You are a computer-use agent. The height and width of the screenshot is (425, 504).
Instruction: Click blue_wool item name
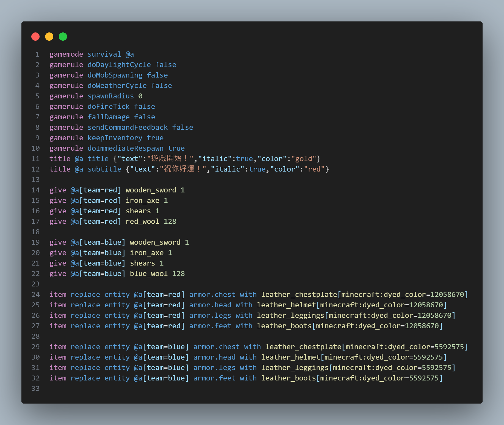[149, 274]
